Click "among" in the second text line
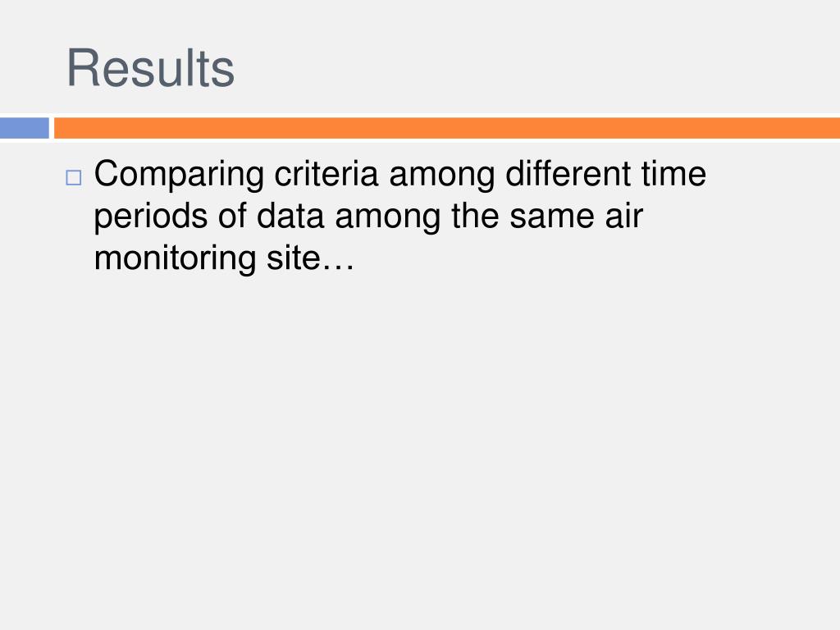840x630 pixels. coord(388,218)
